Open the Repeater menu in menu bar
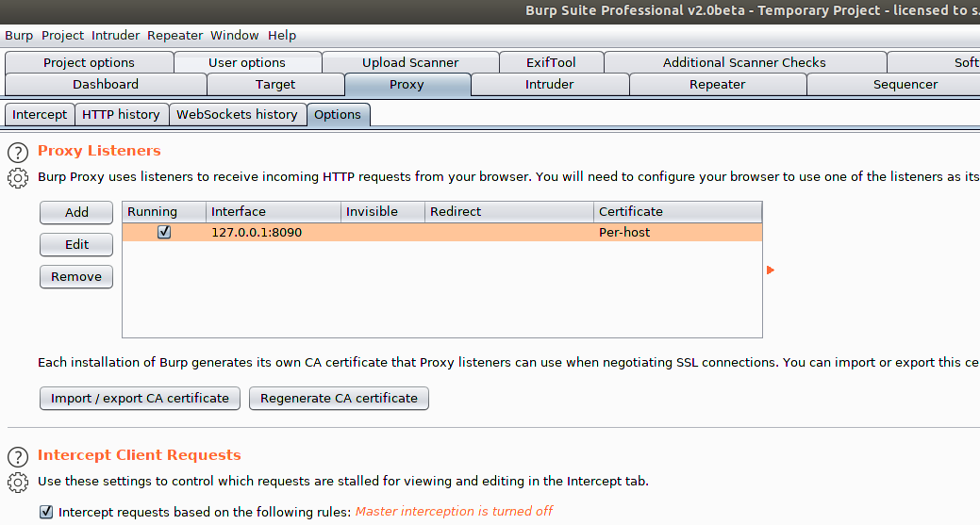Image resolution: width=980 pixels, height=525 pixels. [x=175, y=36]
